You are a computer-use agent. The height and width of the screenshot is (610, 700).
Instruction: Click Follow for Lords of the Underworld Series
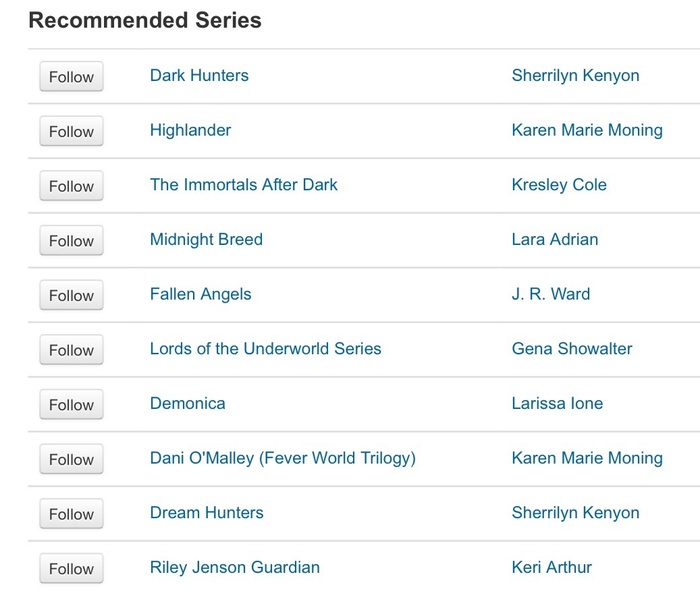71,350
